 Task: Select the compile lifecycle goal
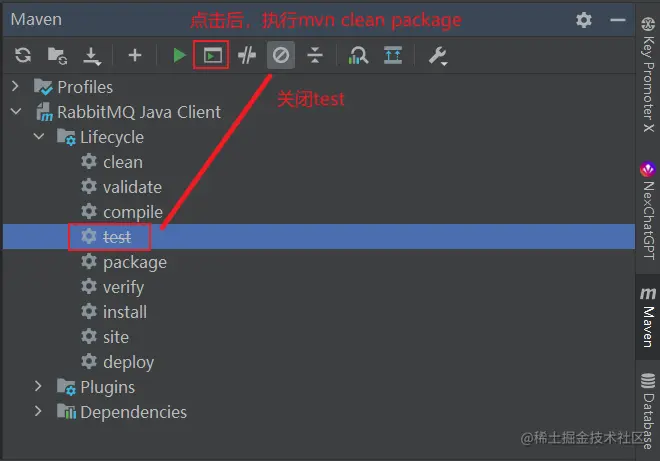tap(133, 212)
